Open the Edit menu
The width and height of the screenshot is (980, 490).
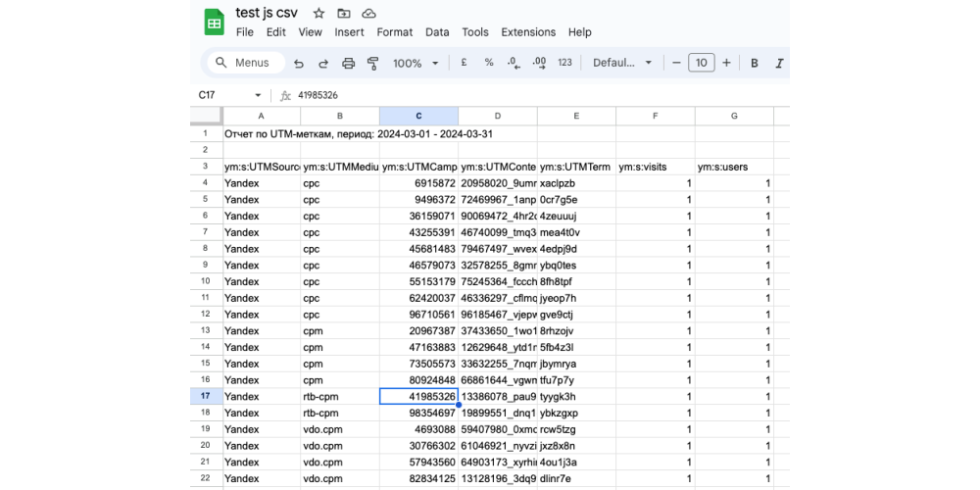point(276,32)
